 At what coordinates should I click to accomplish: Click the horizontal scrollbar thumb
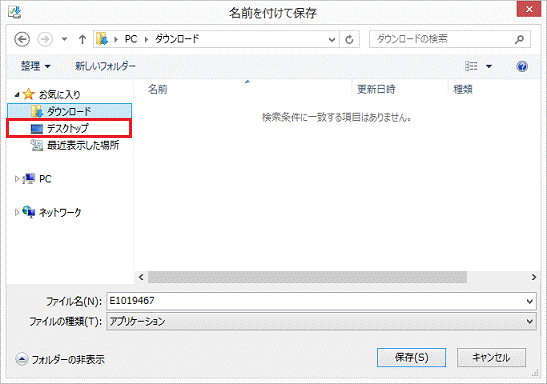tap(307, 277)
